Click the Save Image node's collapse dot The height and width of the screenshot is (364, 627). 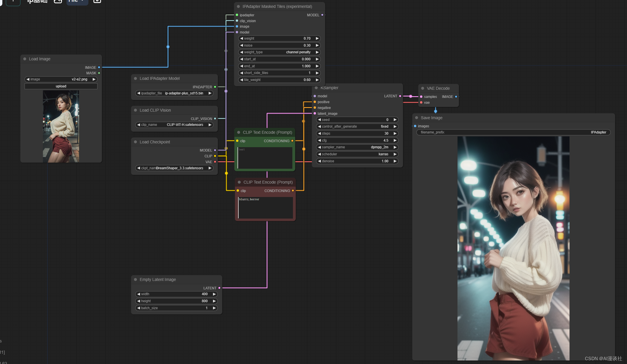(417, 118)
